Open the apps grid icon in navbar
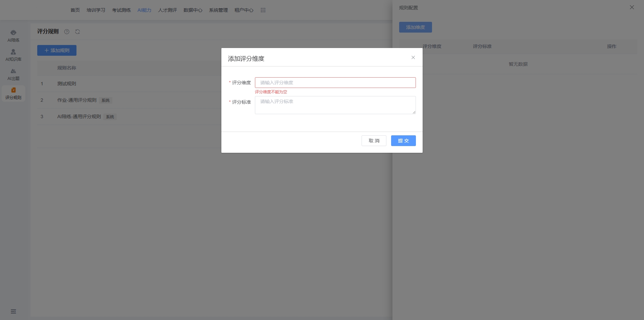This screenshot has width=644, height=320. [263, 10]
